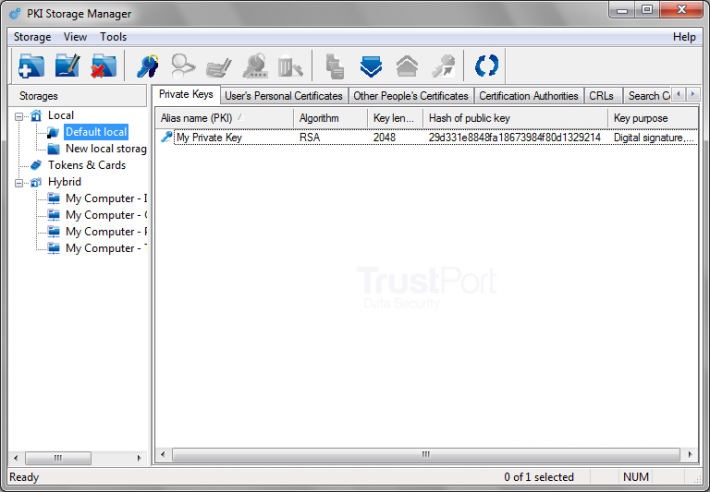
Task: Click the key list scrollbar left arrow
Action: (x=163, y=454)
